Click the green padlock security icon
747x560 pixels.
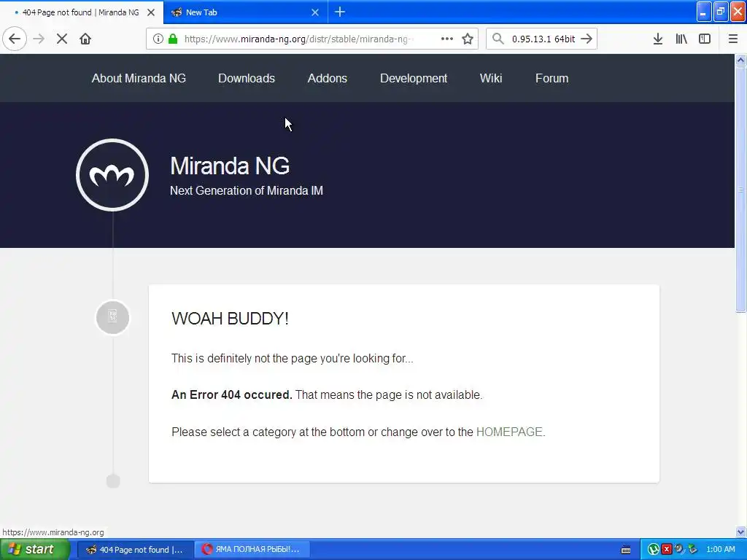(173, 39)
